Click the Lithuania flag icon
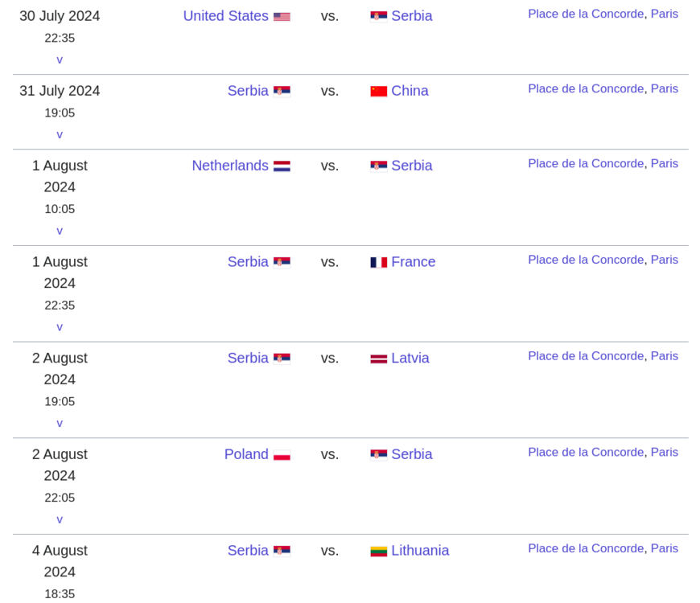The width and height of the screenshot is (700, 603). (x=379, y=551)
